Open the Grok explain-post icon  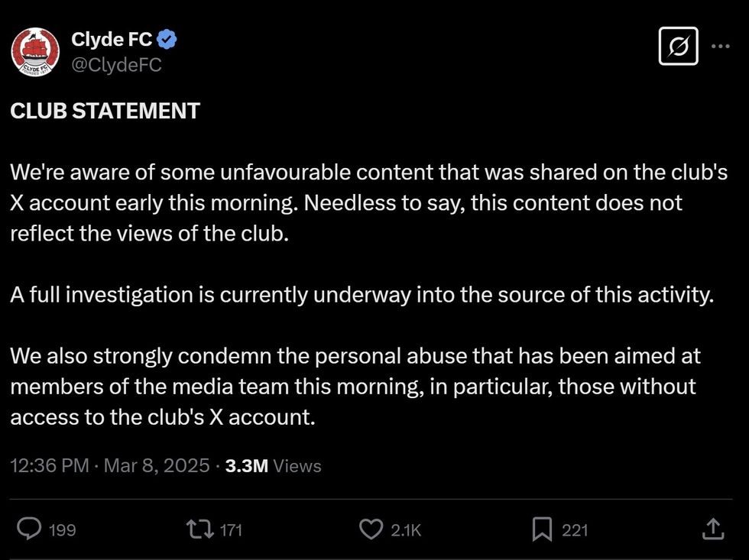[x=678, y=47]
